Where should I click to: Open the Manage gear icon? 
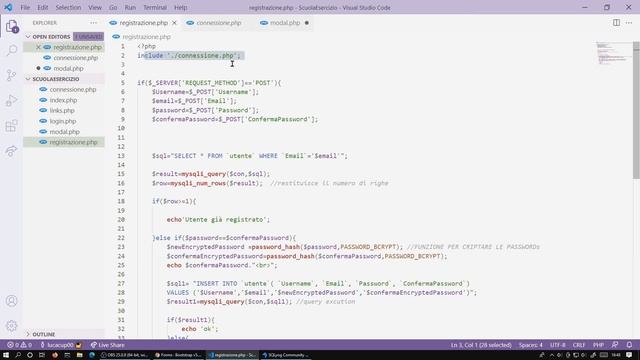point(12,325)
